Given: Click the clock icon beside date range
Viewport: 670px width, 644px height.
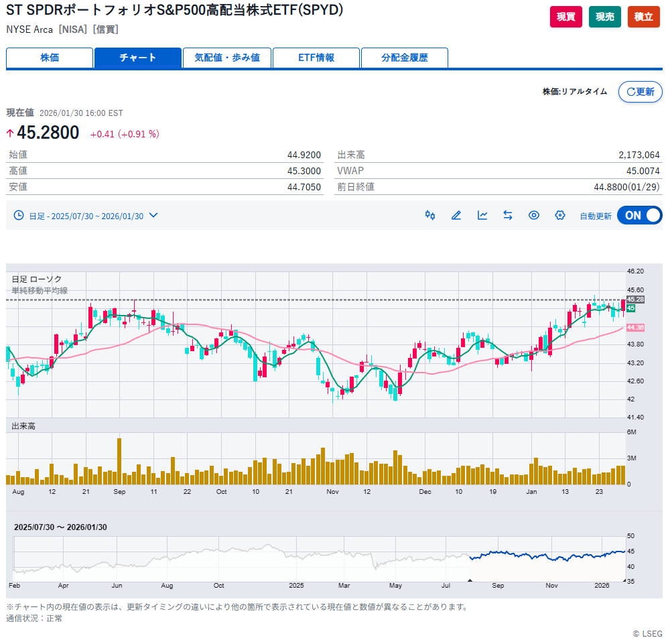Looking at the screenshot, I should point(19,215).
